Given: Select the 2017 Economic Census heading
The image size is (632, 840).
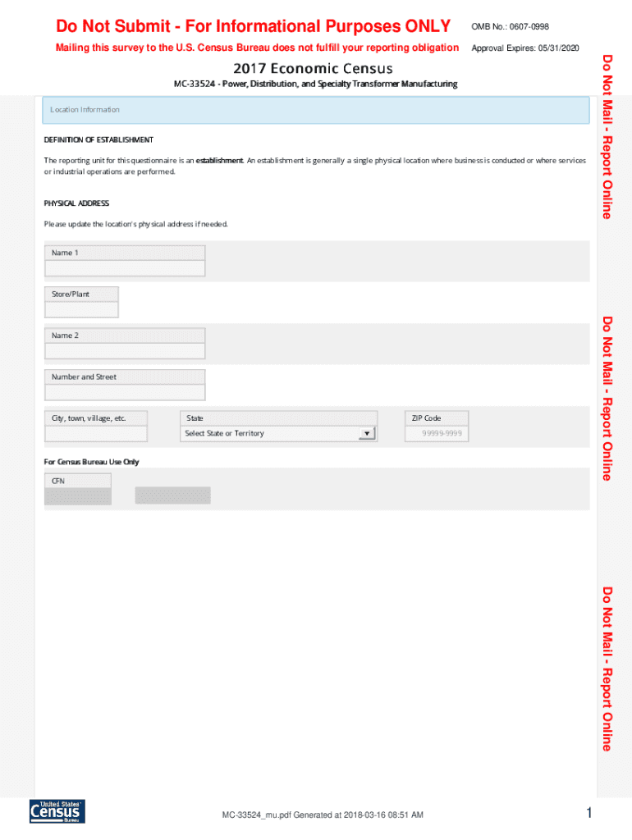Looking at the screenshot, I should [x=316, y=69].
